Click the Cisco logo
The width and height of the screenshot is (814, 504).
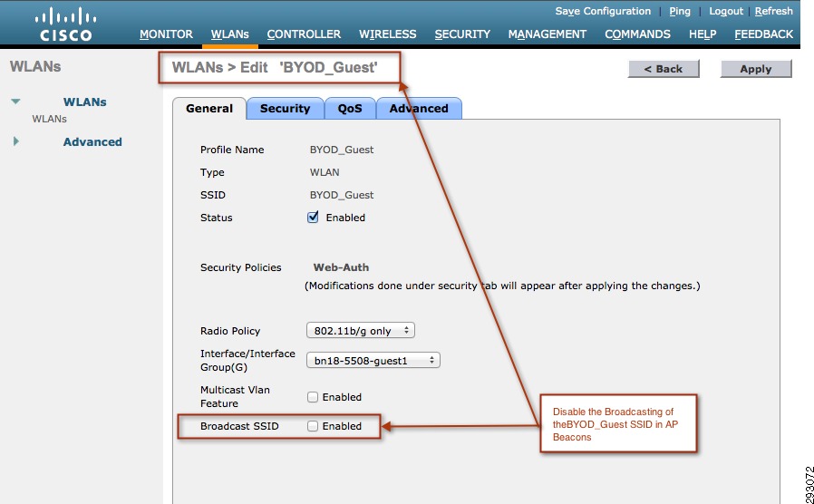[65, 24]
